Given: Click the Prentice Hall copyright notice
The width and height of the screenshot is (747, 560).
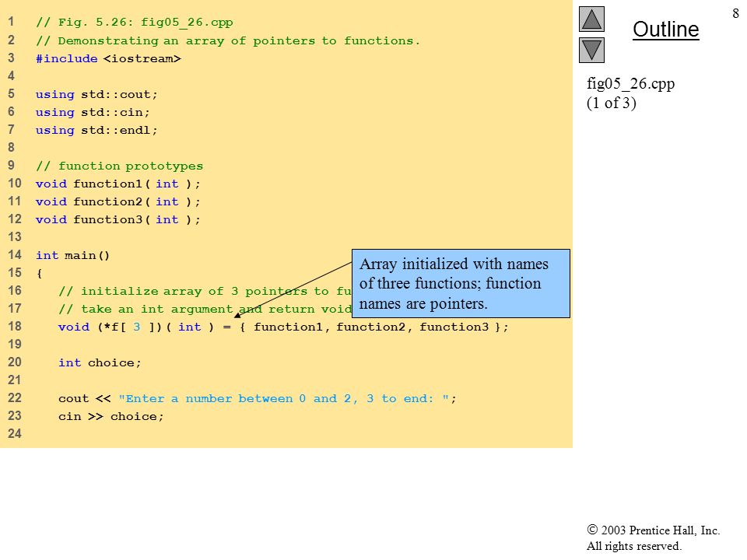Looking at the screenshot, I should tap(653, 538).
